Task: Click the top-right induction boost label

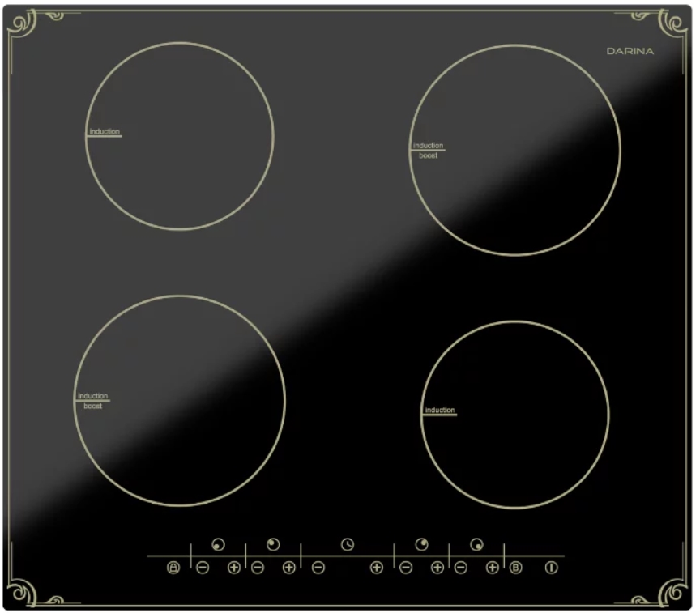Action: pyautogui.click(x=428, y=150)
